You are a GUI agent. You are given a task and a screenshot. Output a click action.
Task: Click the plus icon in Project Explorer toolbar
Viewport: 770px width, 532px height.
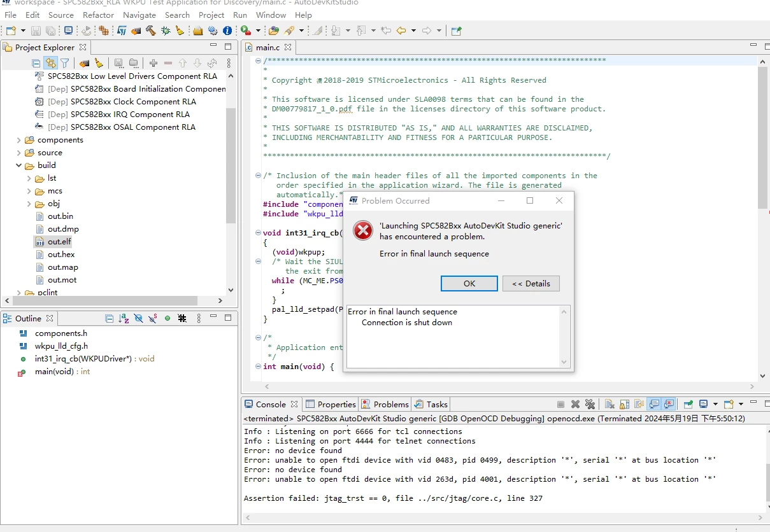tap(153, 63)
